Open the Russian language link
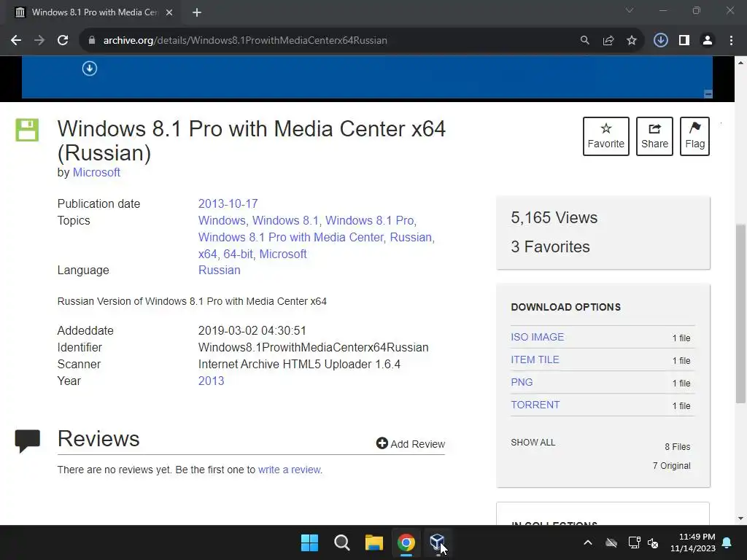The image size is (747, 560). (219, 270)
